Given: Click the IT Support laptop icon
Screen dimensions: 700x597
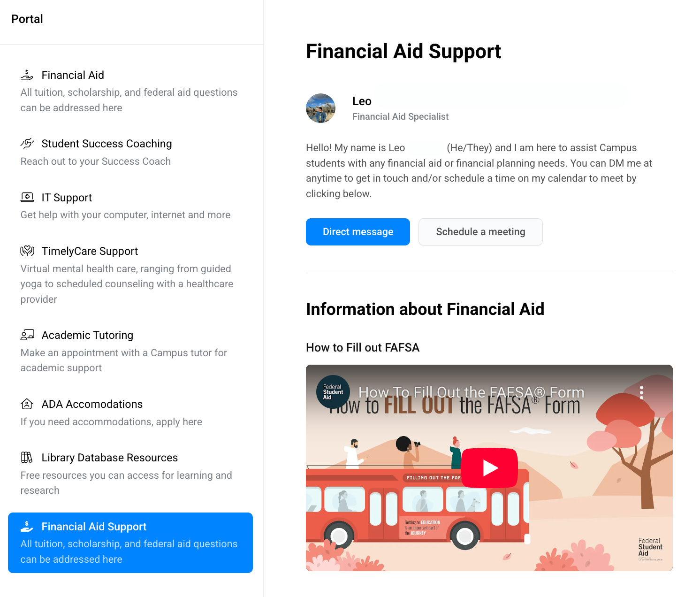Looking at the screenshot, I should point(27,197).
